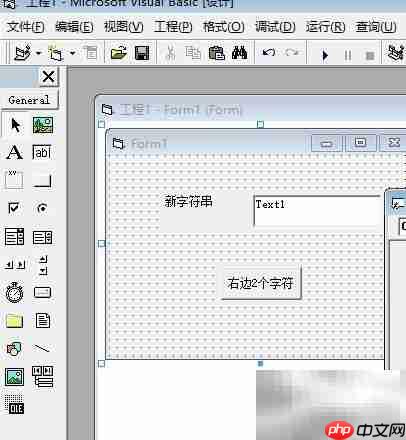The image size is (406, 440).
Task: Click the 工程1 - Form1 (Form) window title
Action: (181, 109)
